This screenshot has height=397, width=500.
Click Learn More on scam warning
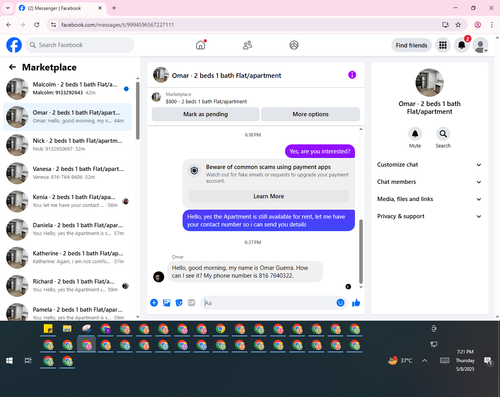tap(269, 196)
